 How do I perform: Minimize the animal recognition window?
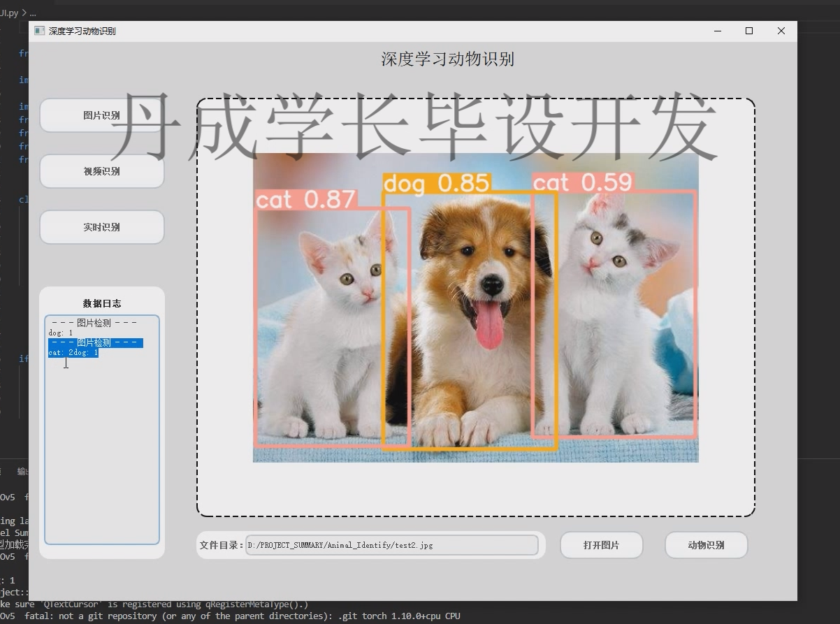(x=717, y=31)
